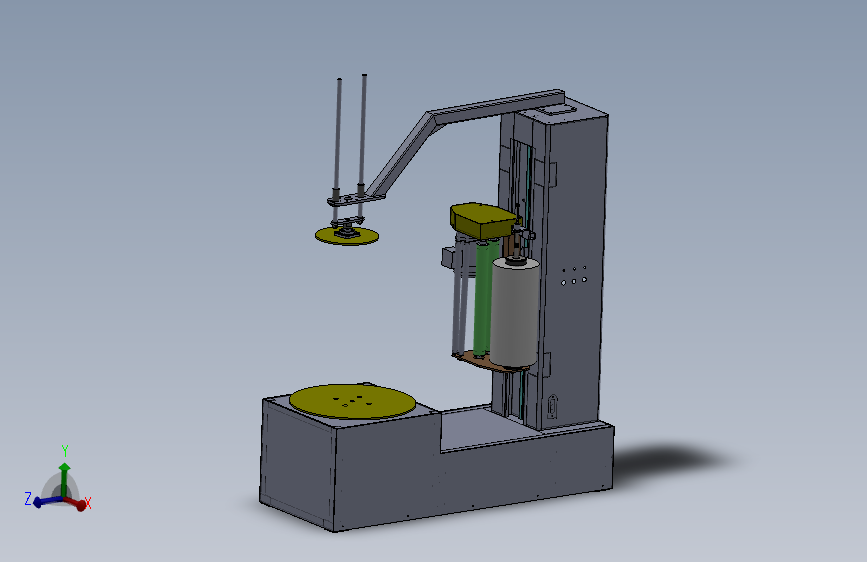This screenshot has width=867, height=562.
Task: Select the yellow cover above the film carriage
Action: pyautogui.click(x=483, y=220)
